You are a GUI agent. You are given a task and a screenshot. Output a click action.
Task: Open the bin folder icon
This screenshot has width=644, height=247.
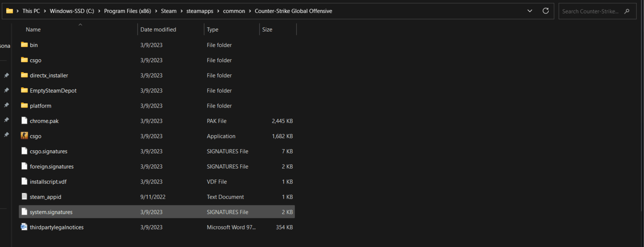(24, 45)
